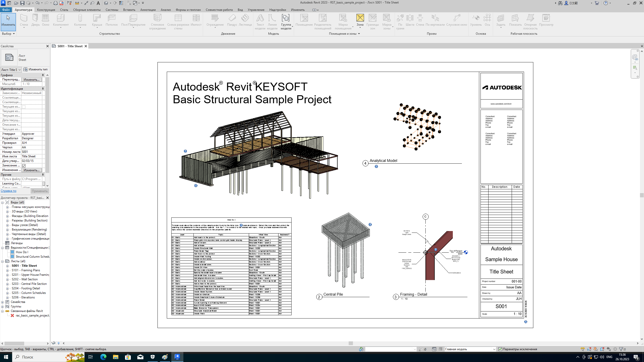The width and height of the screenshot is (644, 362).
Task: Toggle the Текущее из... checkbox in properties
Action: [24, 107]
